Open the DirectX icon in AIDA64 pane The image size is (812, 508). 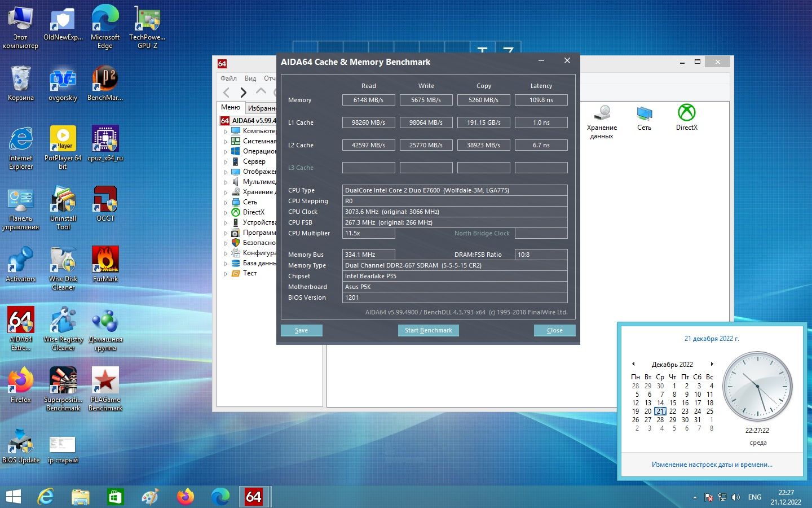[x=687, y=117]
